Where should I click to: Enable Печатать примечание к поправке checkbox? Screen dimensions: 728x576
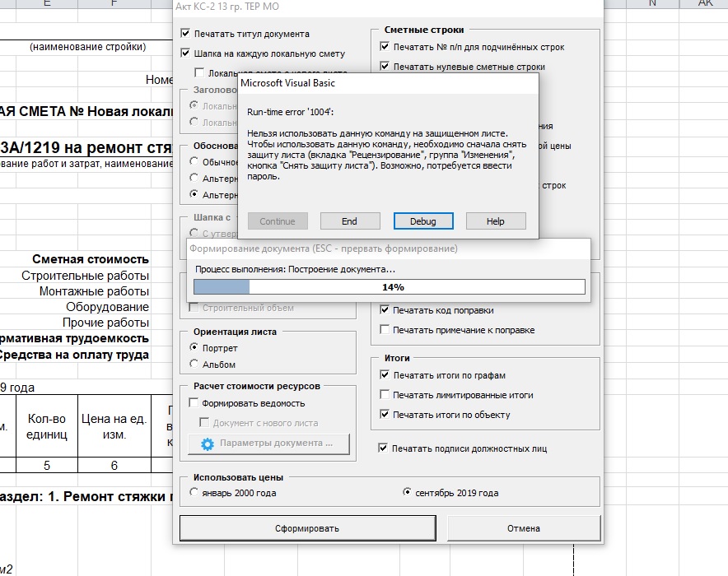pos(385,329)
